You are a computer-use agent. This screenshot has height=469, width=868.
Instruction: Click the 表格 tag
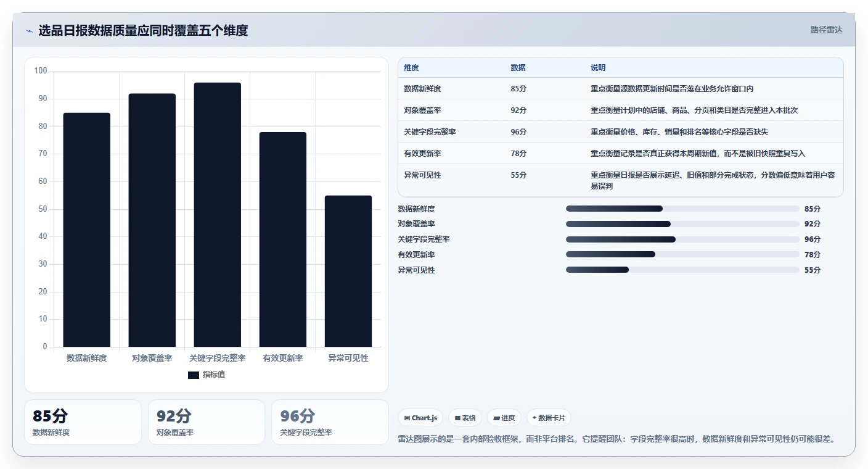click(x=465, y=418)
